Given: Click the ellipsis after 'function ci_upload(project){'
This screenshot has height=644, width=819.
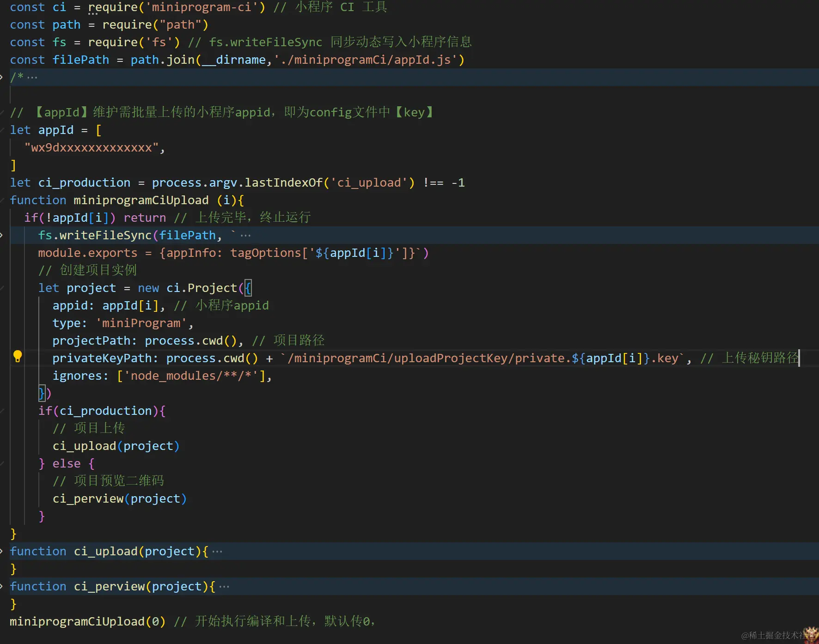Looking at the screenshot, I should point(217,552).
